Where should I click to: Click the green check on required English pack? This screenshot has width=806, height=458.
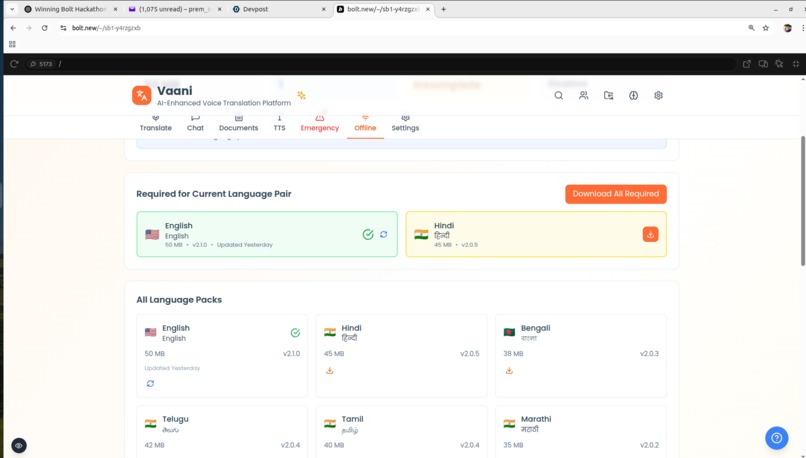368,234
